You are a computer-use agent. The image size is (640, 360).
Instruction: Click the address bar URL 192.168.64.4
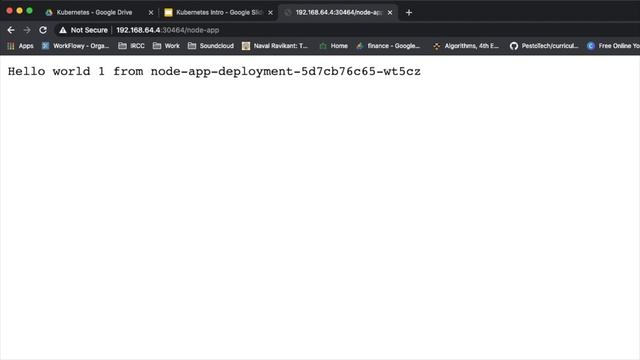(168, 30)
